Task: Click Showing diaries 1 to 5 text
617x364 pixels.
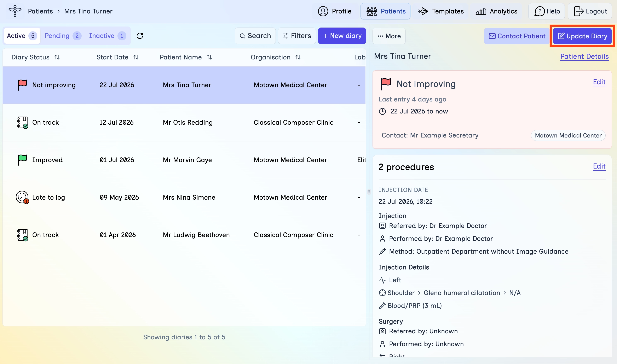Action: click(184, 337)
